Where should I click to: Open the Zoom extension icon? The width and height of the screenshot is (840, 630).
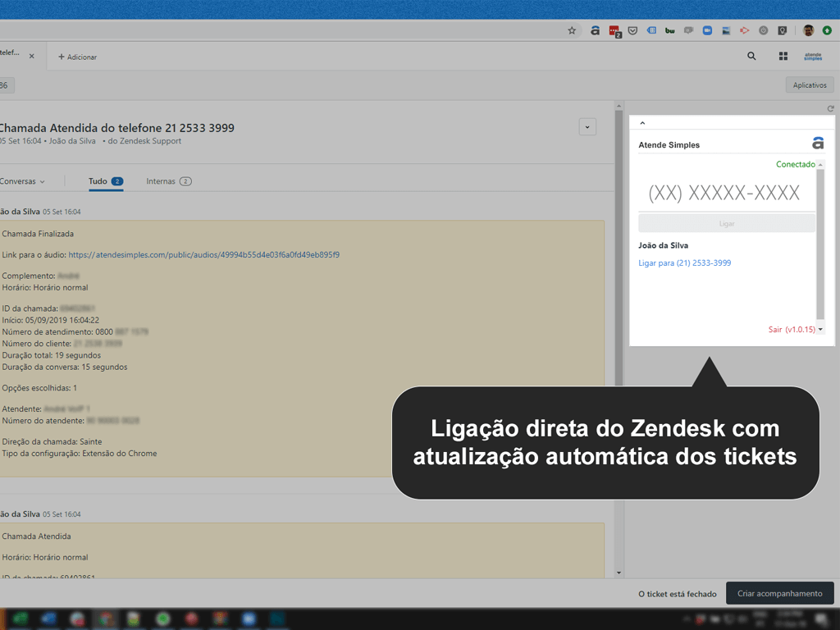[x=707, y=30]
